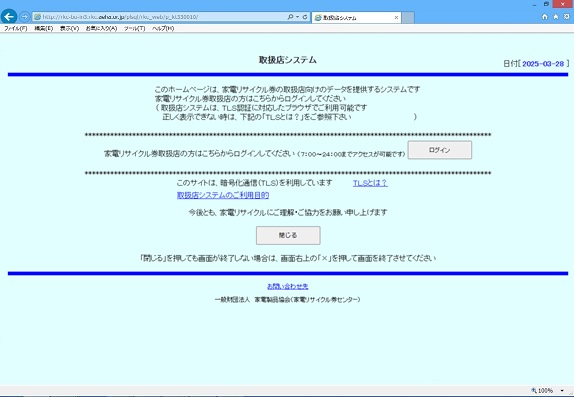Open the address bar dropdown arrow
Screen dimensions: 574x397
pos(297,17)
